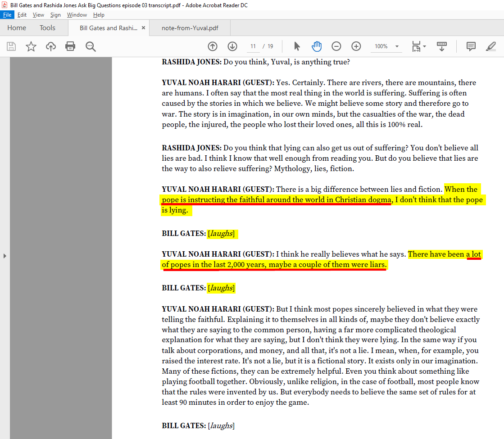Add a comment sticky note
Image resolution: width=504 pixels, height=439 pixels.
point(471,46)
